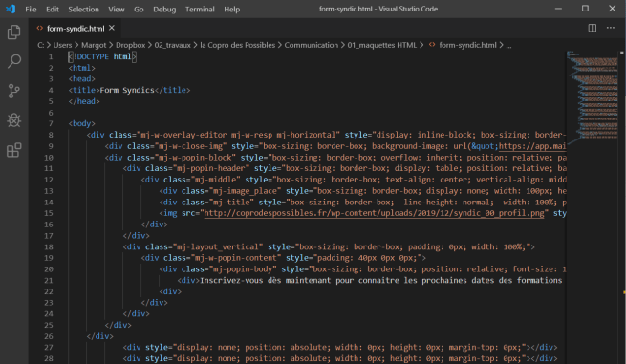Click the vertical editor scrollbar

point(622,207)
